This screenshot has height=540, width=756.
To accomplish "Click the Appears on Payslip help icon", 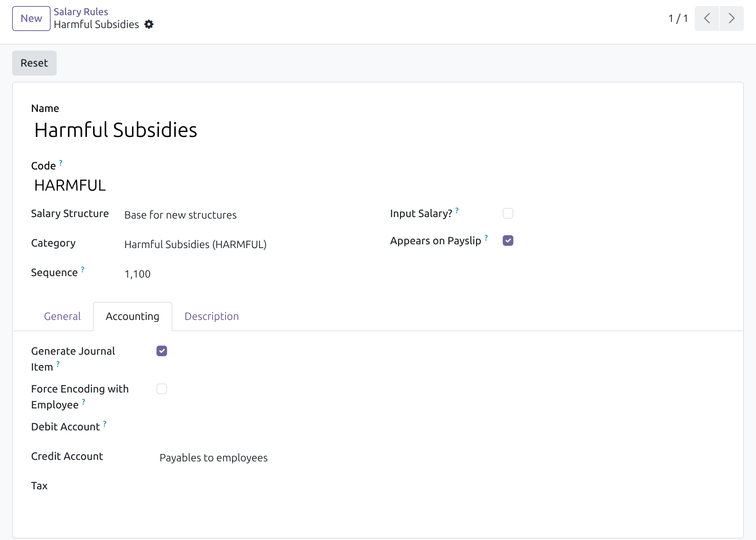I will [486, 237].
